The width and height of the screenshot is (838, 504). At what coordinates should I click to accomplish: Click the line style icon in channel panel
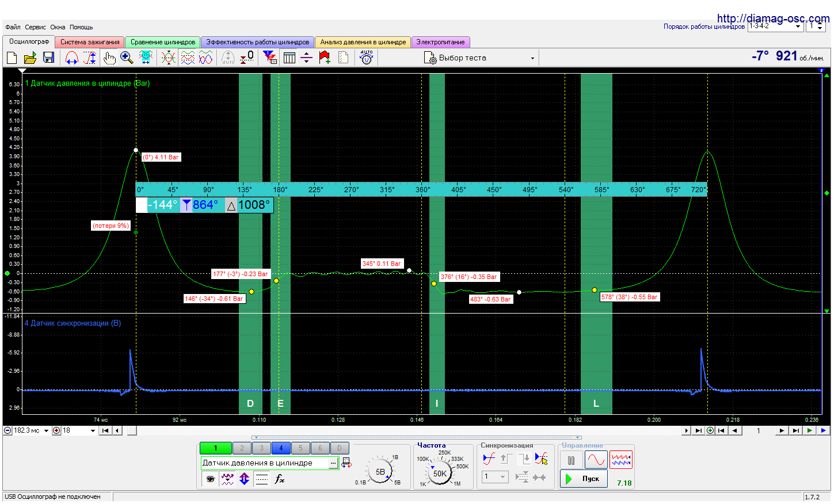(261, 479)
